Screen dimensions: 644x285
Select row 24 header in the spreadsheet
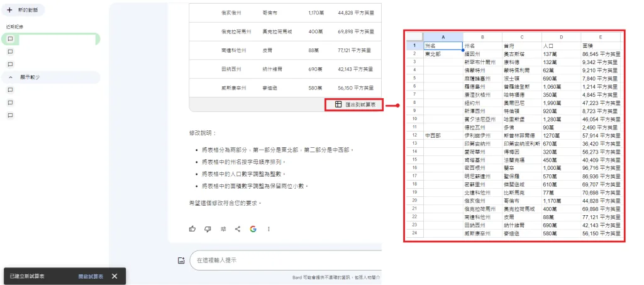(415, 233)
